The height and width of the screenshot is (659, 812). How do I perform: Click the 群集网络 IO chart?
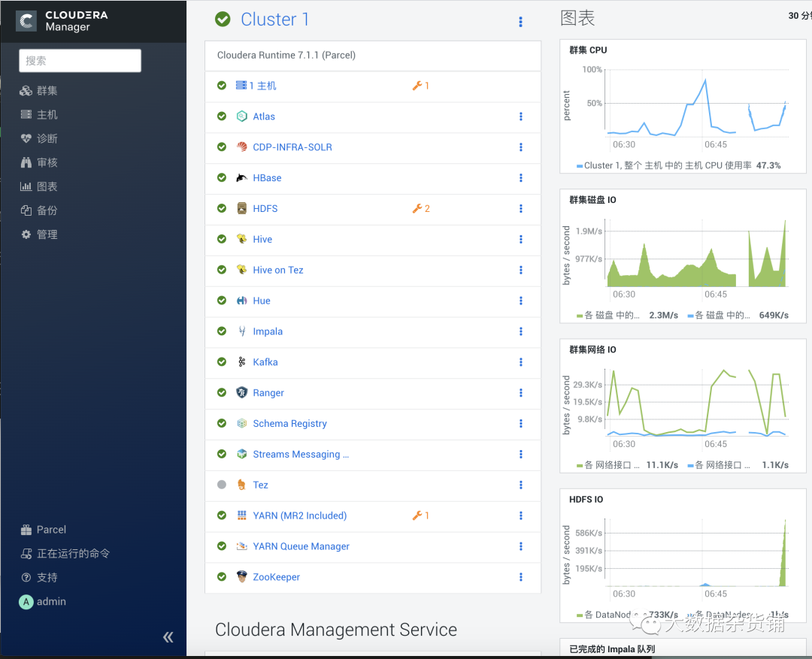(x=683, y=406)
